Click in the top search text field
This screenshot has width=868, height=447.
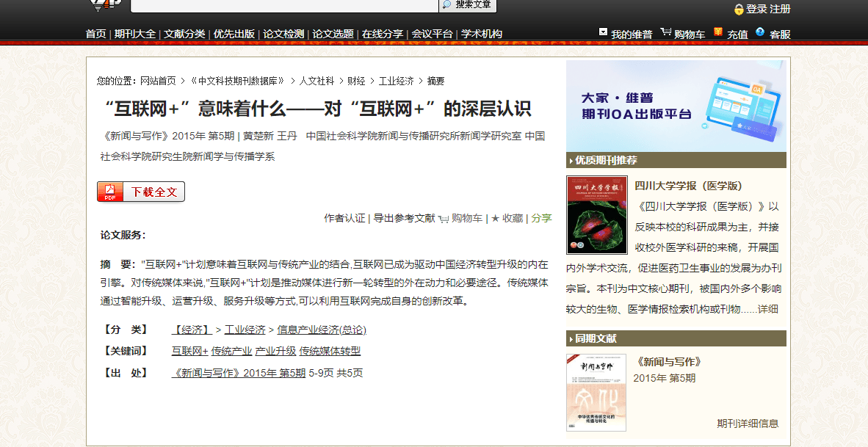click(x=283, y=5)
